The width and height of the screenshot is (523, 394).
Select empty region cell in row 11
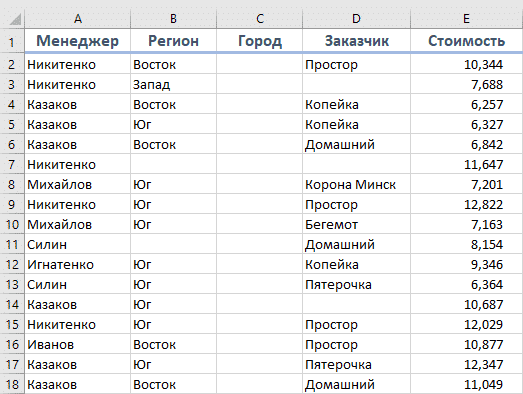(x=173, y=244)
